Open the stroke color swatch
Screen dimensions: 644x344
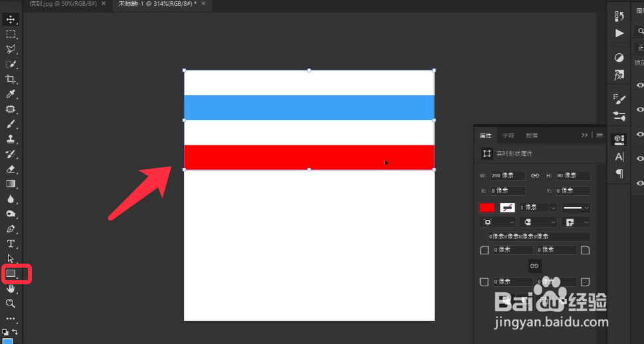click(x=507, y=208)
